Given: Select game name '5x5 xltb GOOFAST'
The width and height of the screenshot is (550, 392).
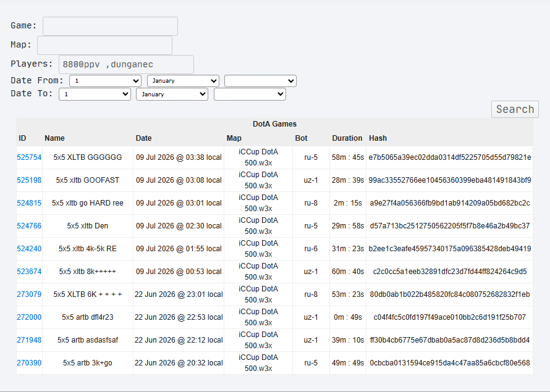Looking at the screenshot, I should click(88, 180).
